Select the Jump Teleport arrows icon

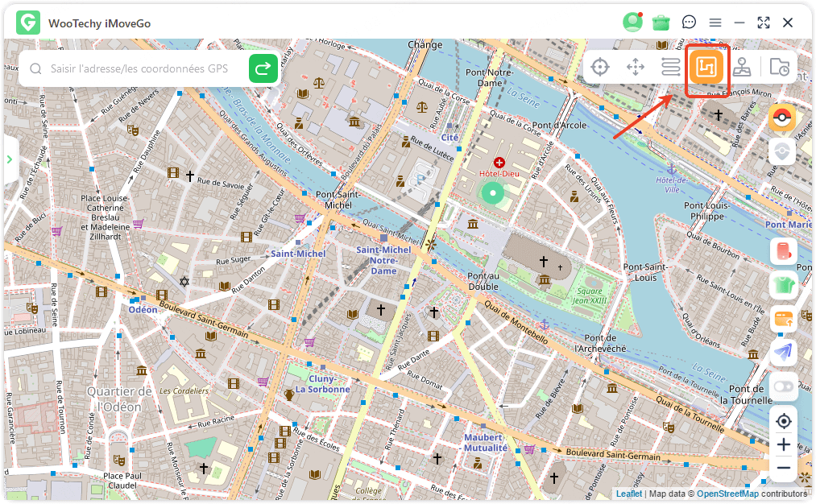tap(636, 67)
